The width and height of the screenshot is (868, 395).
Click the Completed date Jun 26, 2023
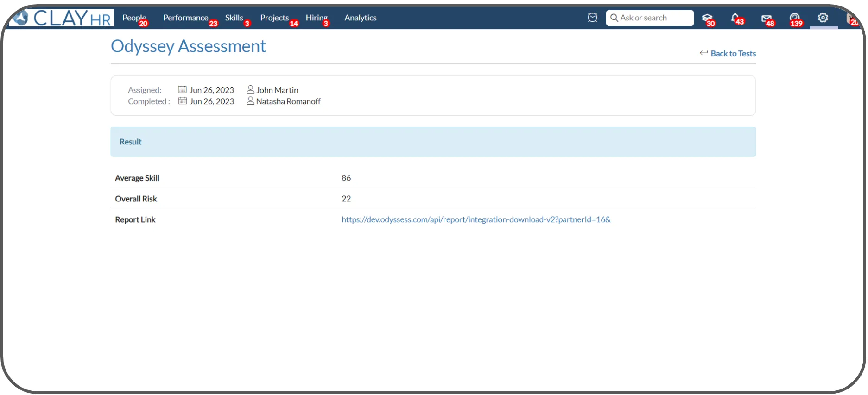pos(212,101)
